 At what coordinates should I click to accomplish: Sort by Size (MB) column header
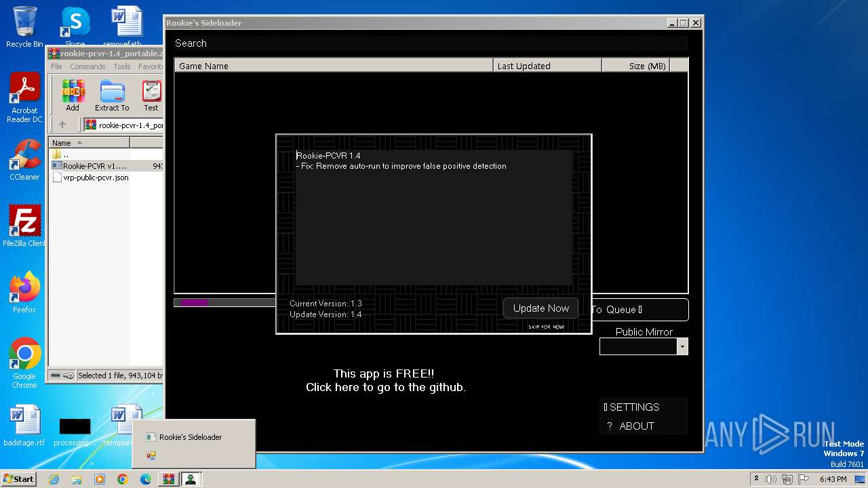(635, 66)
